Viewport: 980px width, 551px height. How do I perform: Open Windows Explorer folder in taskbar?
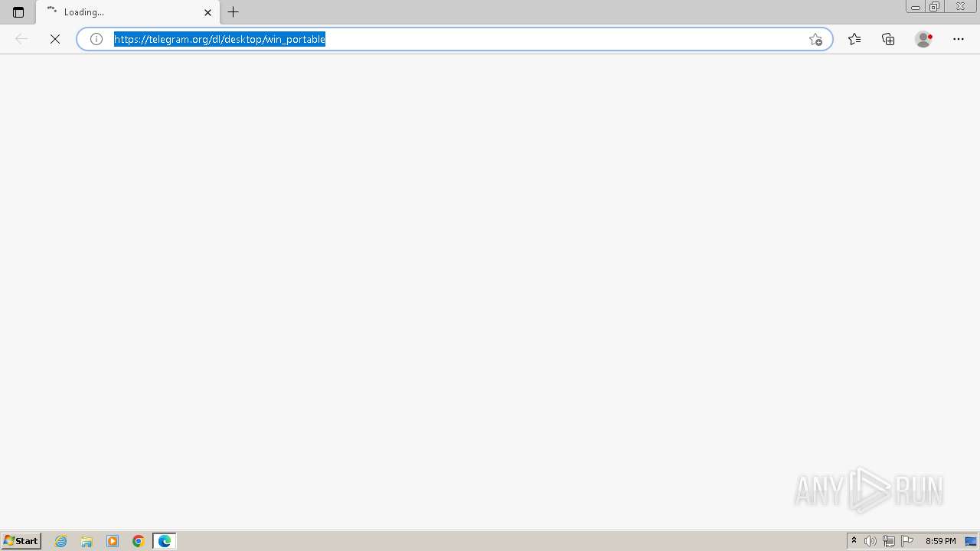(x=87, y=541)
